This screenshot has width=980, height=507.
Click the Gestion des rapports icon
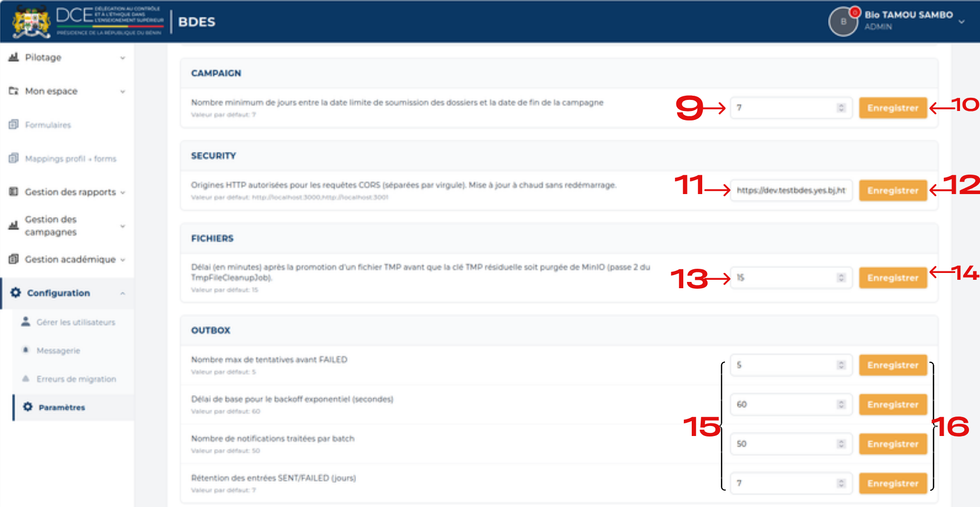click(x=14, y=191)
